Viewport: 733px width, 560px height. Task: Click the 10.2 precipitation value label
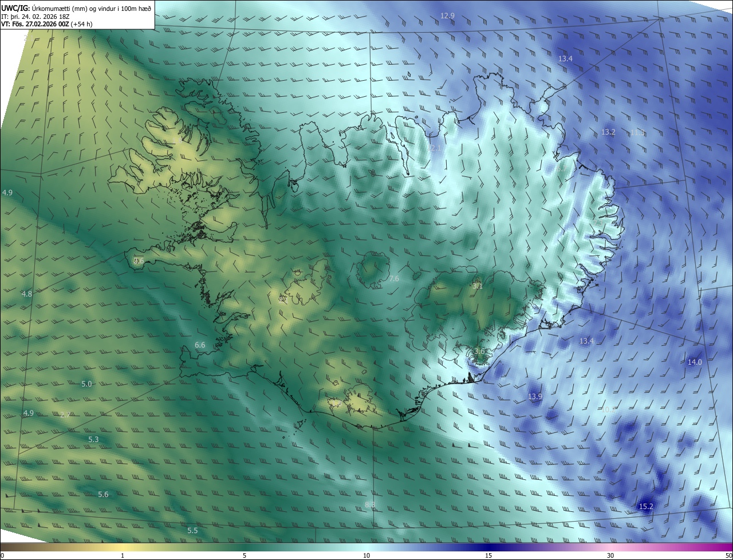point(608,410)
